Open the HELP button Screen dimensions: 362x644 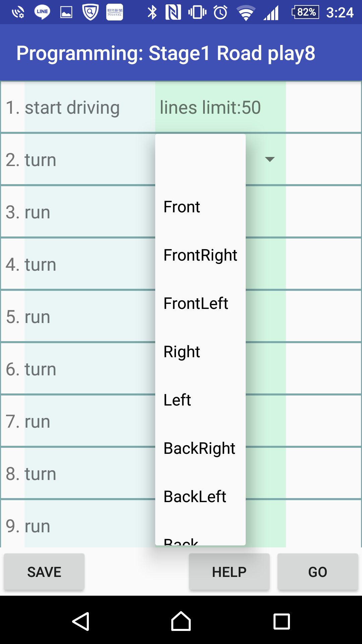[229, 572]
